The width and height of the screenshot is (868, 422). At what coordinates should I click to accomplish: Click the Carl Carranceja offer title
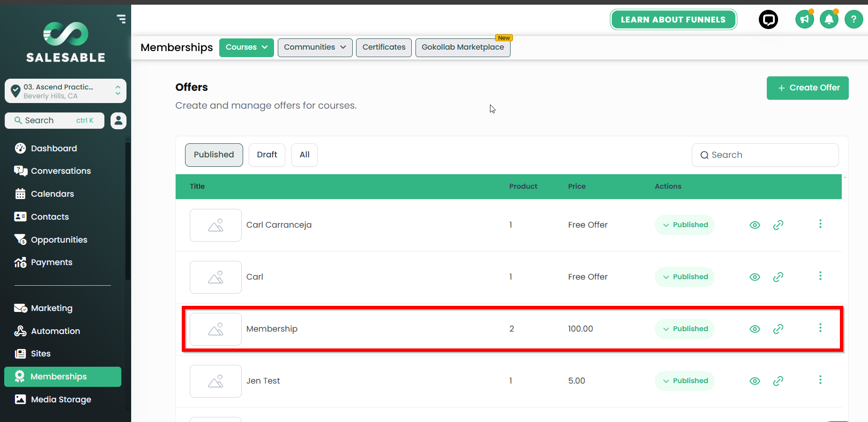[x=279, y=225]
